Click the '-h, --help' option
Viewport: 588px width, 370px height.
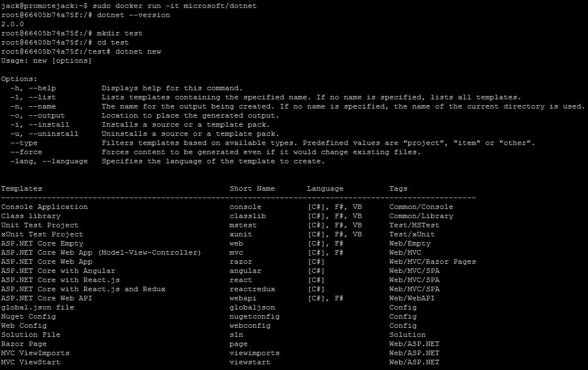tap(33, 88)
